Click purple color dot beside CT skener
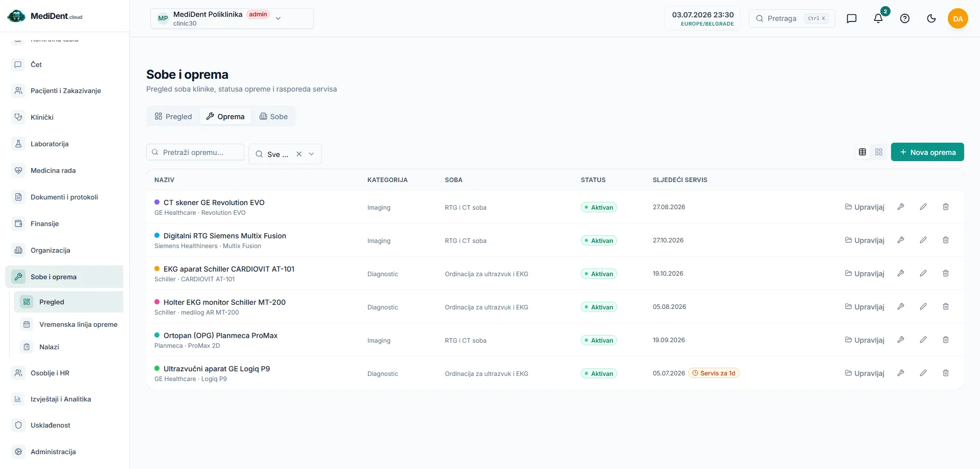The width and height of the screenshot is (980, 469). point(157,202)
